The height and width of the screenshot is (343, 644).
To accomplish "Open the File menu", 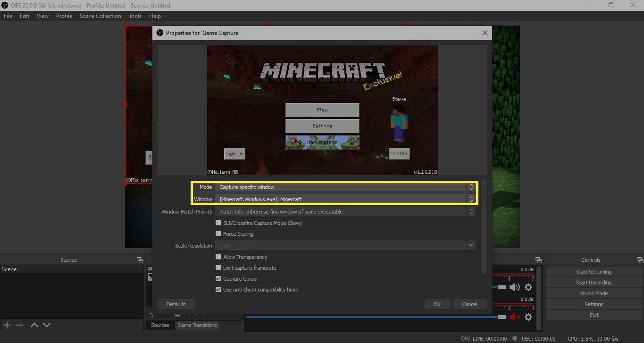I will (8, 16).
